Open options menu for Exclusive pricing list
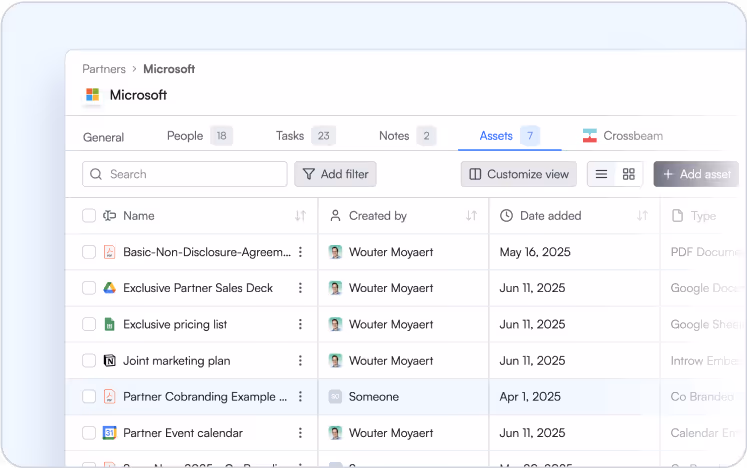Viewport: 747px width, 468px height. (300, 324)
